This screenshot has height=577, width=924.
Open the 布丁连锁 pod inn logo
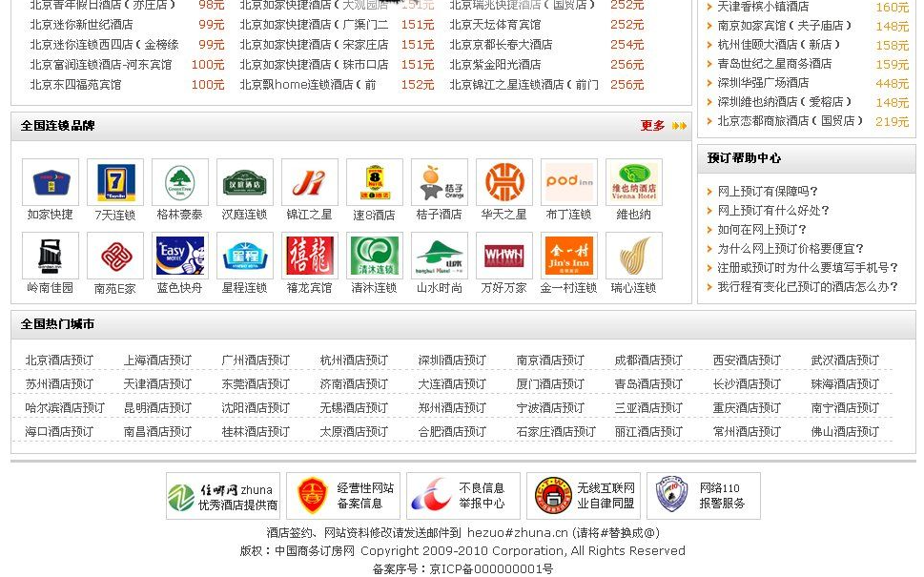(568, 181)
